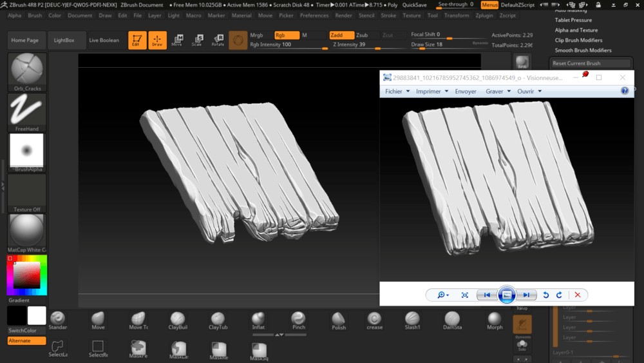The width and height of the screenshot is (644, 363).
Task: Select the Move brush at bottom
Action: 98,320
